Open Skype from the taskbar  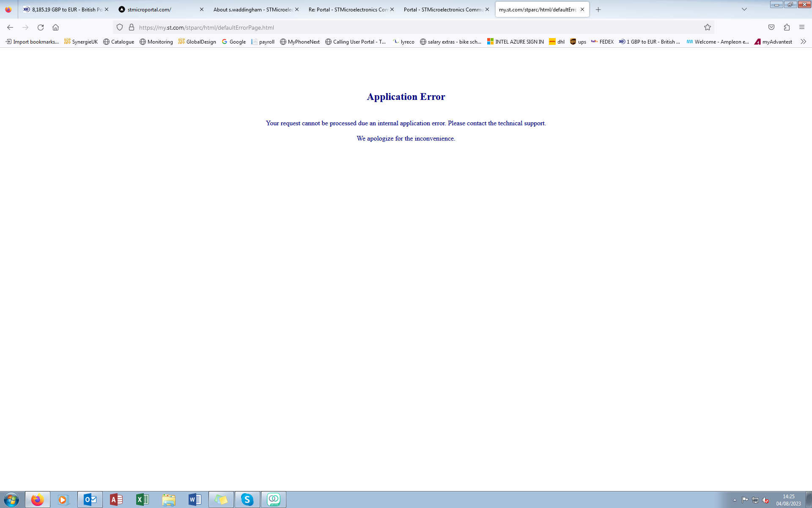coord(247,500)
